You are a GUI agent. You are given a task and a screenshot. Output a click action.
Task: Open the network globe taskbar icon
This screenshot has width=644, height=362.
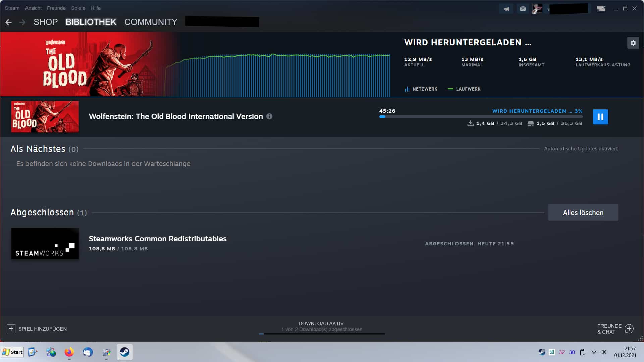click(x=51, y=352)
